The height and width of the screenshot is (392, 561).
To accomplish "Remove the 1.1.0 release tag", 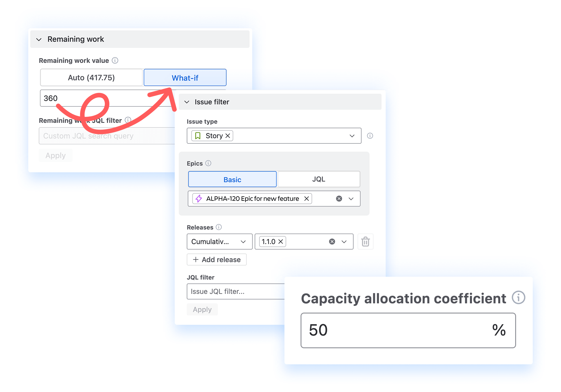I will click(281, 241).
